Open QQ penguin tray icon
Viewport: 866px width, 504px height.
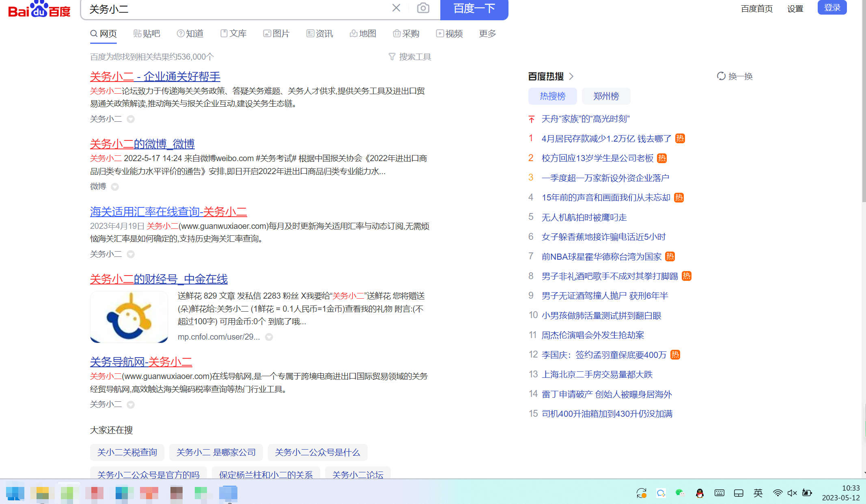pos(700,493)
